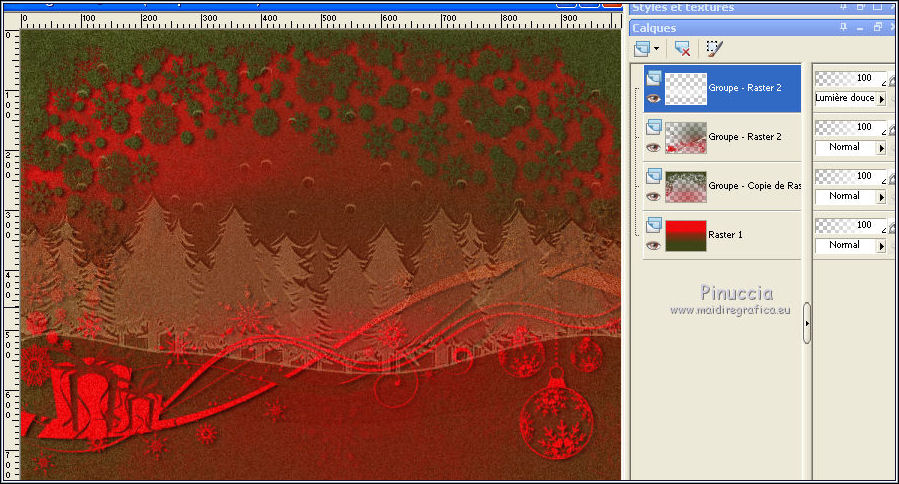This screenshot has width=899, height=484.
Task: Open the New Layer type dropdown arrow
Action: coord(656,49)
